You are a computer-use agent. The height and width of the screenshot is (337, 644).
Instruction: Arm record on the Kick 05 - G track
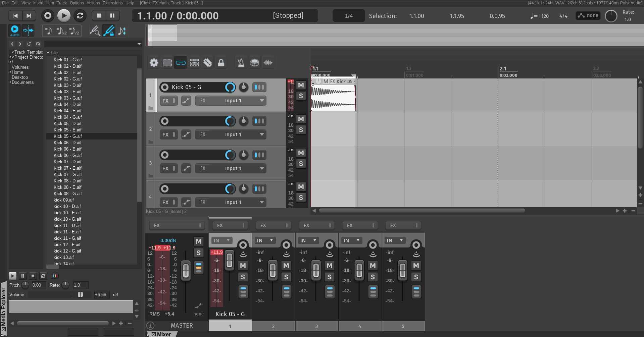coord(164,87)
